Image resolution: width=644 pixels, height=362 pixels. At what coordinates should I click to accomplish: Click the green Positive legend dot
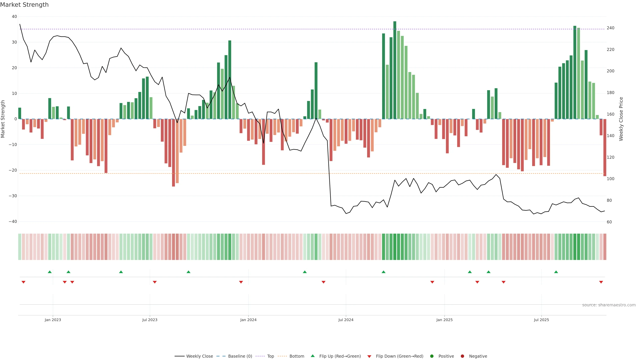coord(432,356)
